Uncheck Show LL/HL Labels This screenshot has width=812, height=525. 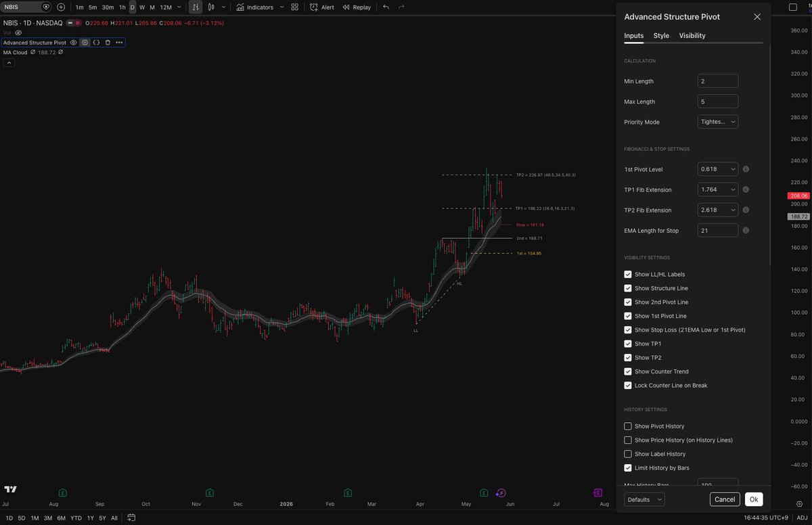pyautogui.click(x=627, y=275)
